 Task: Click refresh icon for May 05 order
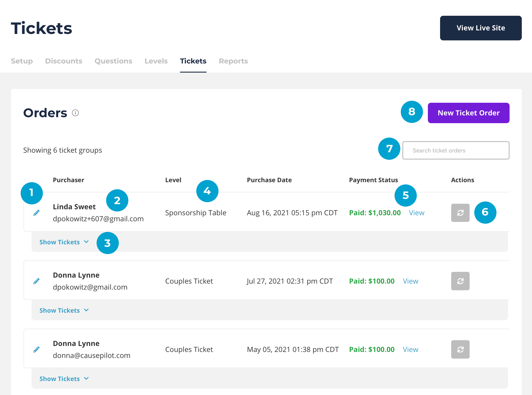(460, 350)
